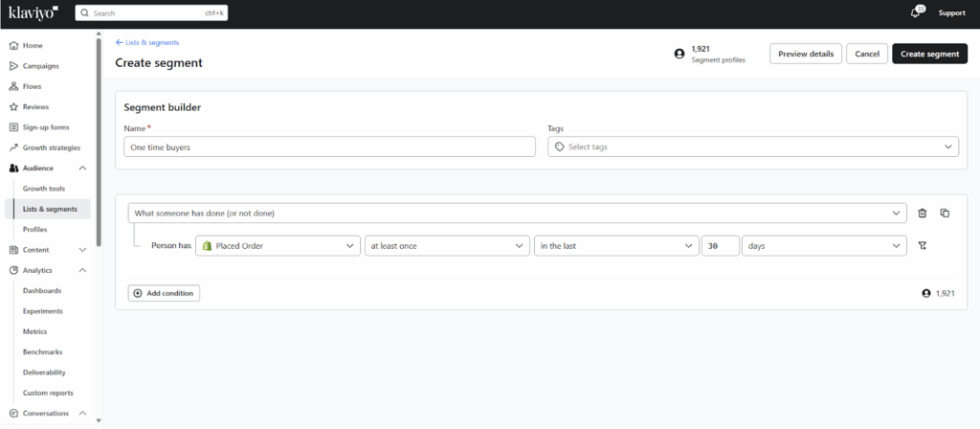Open the notifications bell
This screenshot has width=980, height=429.
coord(915,13)
